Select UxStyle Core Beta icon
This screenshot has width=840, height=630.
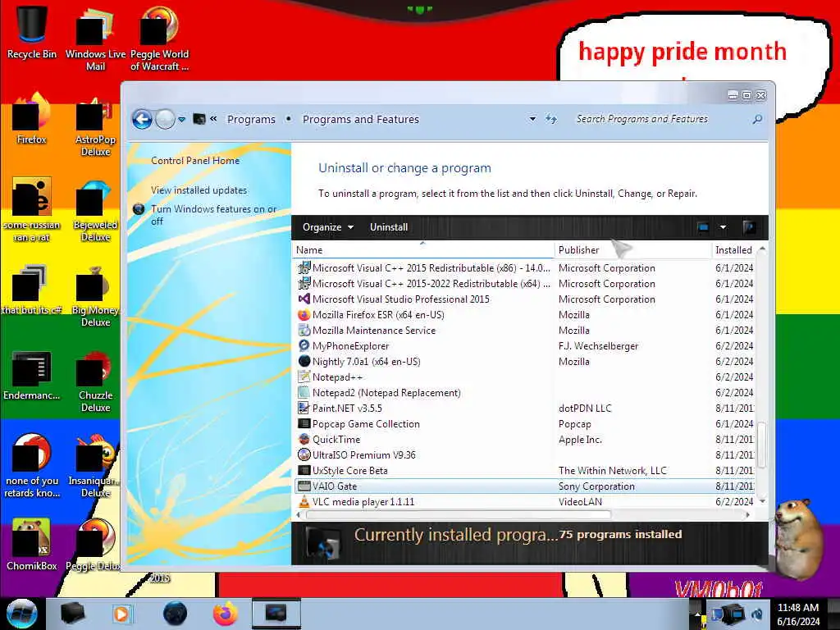point(304,470)
